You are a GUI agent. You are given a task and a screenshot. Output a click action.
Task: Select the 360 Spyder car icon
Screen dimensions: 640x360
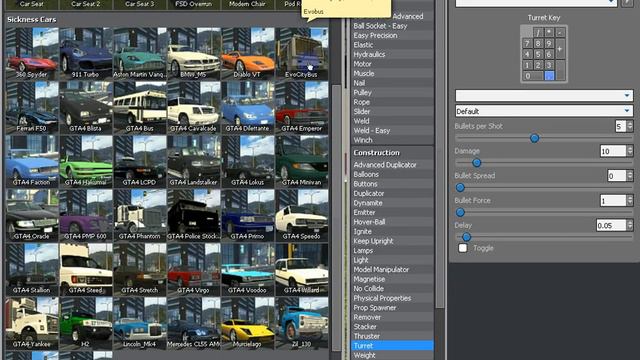pos(32,53)
